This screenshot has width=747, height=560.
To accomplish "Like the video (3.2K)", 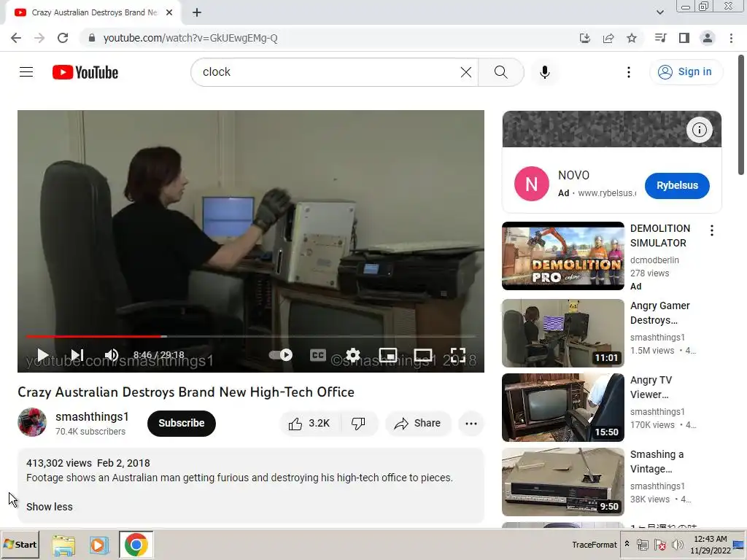I will pyautogui.click(x=309, y=424).
